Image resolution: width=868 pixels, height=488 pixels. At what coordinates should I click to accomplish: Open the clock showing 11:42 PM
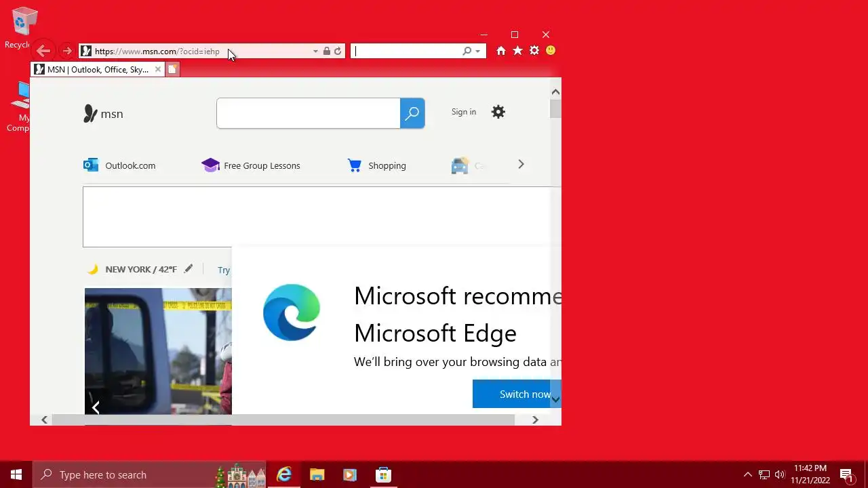pos(810,474)
